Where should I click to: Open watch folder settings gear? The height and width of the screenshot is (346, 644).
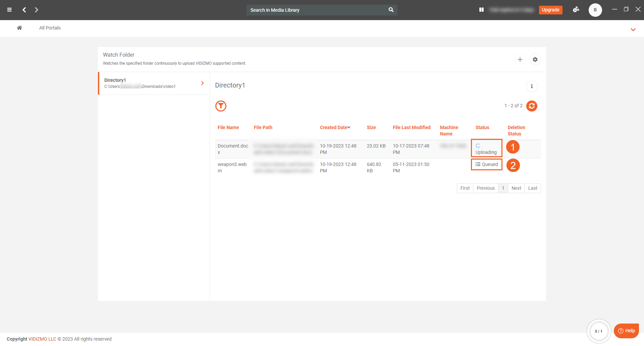click(x=535, y=59)
